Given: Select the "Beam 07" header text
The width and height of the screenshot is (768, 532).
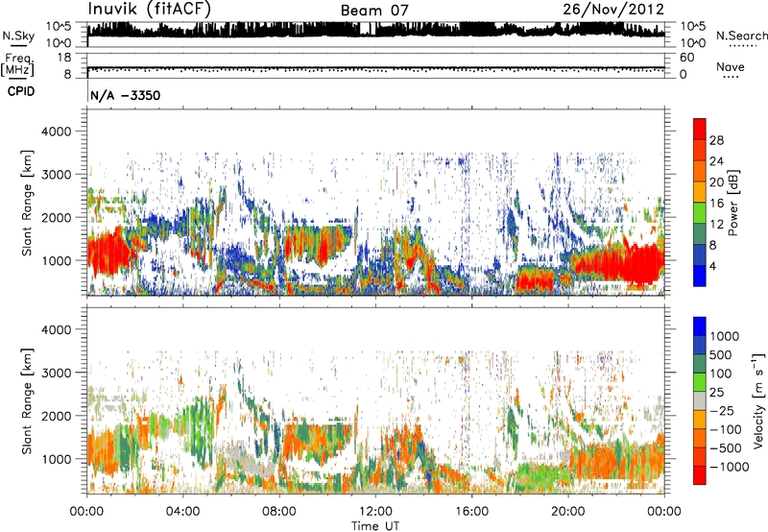Looking at the screenshot, I should pyautogui.click(x=373, y=11).
